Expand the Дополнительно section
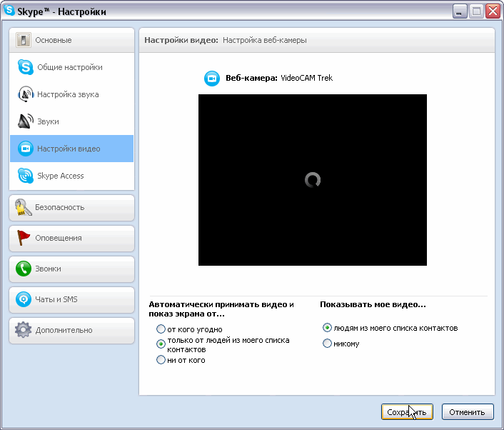The height and width of the screenshot is (430, 504). pyautogui.click(x=71, y=330)
